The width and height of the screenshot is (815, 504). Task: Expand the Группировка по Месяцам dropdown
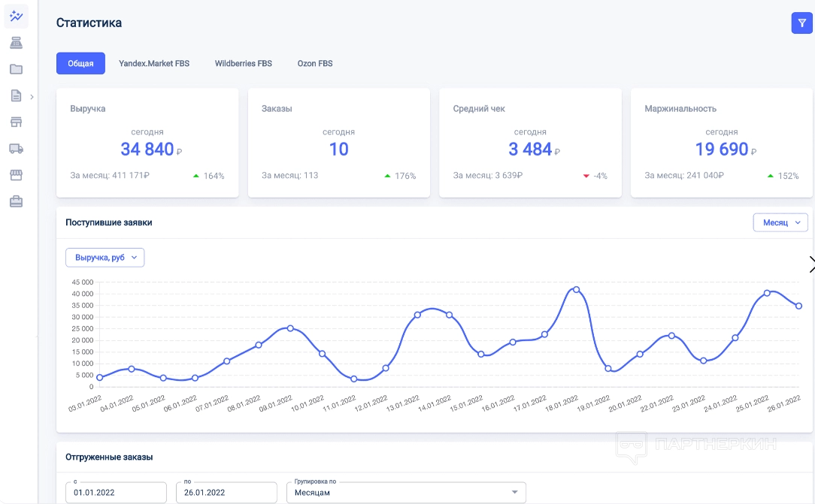click(x=406, y=493)
